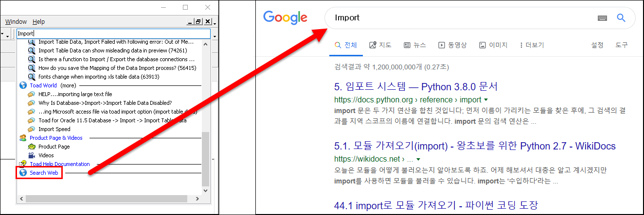Viewport: 644px width, 215px height.
Task: Click the people icon beside Product Page & Videos
Action: point(23,138)
